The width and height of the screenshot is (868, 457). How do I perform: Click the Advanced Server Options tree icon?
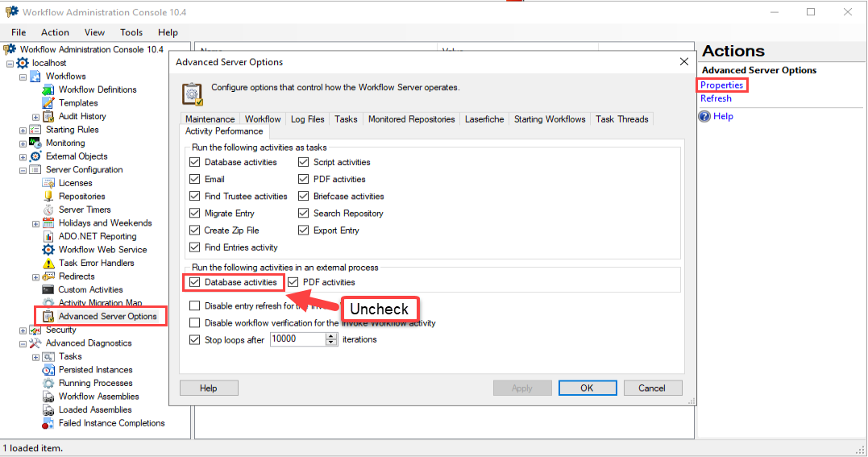48,316
